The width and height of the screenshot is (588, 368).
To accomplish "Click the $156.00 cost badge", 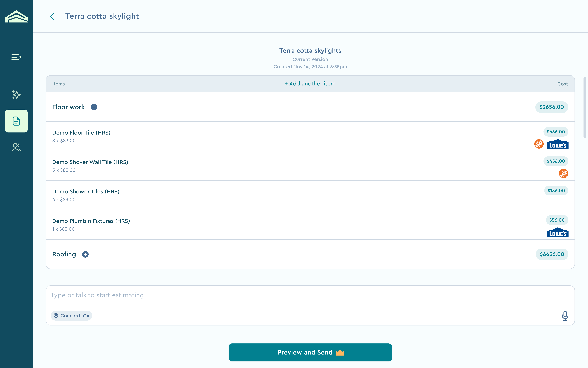I will click(556, 191).
